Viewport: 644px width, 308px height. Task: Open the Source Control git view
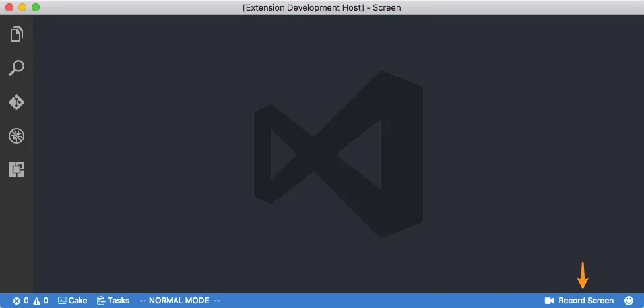tap(16, 102)
